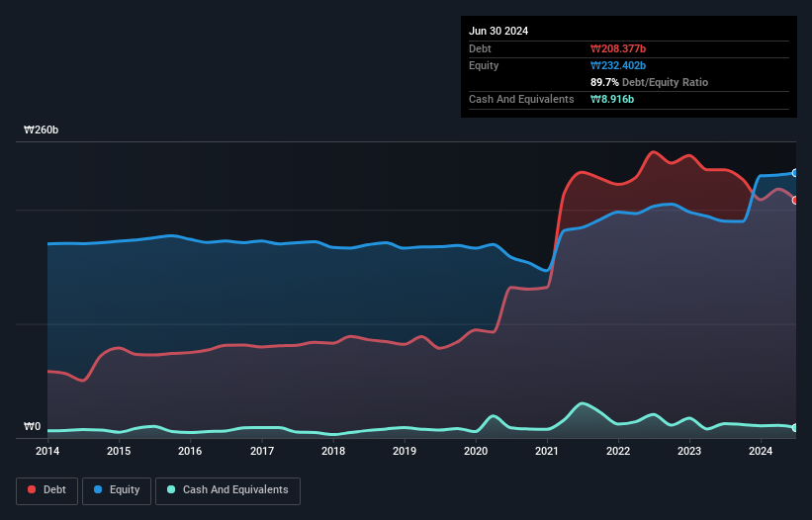Image resolution: width=812 pixels, height=520 pixels.
Task: Select the 2019 axis label
Action: 405,451
